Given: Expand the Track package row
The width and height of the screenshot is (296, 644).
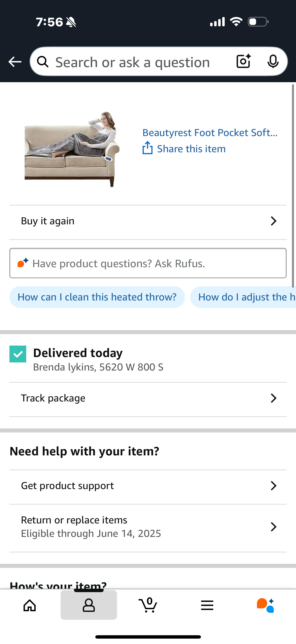Looking at the screenshot, I should click(148, 398).
